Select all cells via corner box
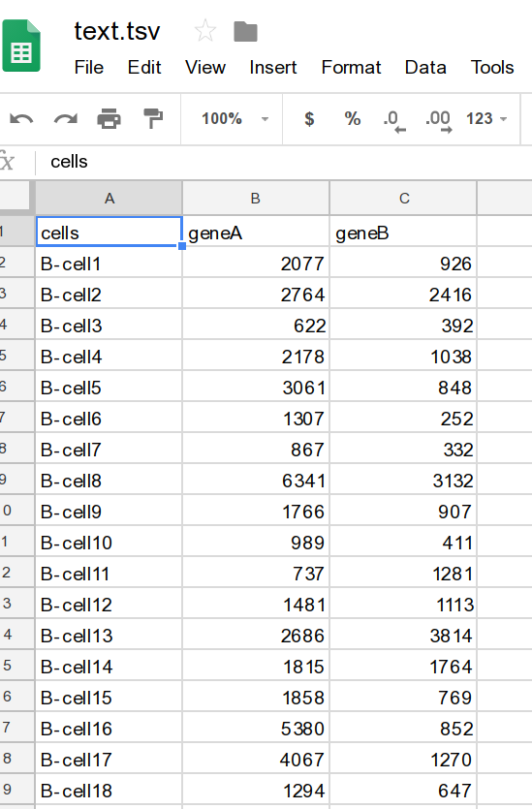Viewport: 532px width, 809px height. (x=15, y=197)
